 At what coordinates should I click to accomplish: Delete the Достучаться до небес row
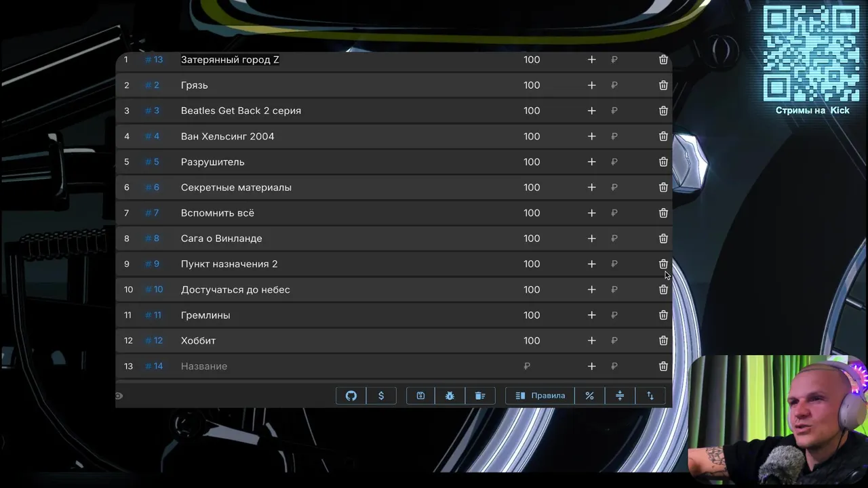pyautogui.click(x=663, y=289)
